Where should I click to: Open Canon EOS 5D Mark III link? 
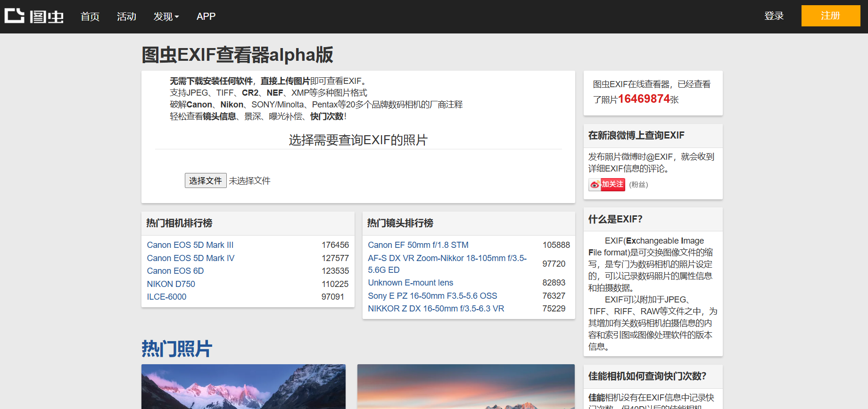click(190, 245)
